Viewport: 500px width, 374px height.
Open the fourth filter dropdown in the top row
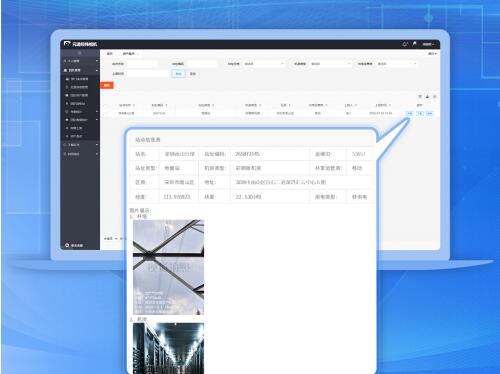(x=330, y=64)
